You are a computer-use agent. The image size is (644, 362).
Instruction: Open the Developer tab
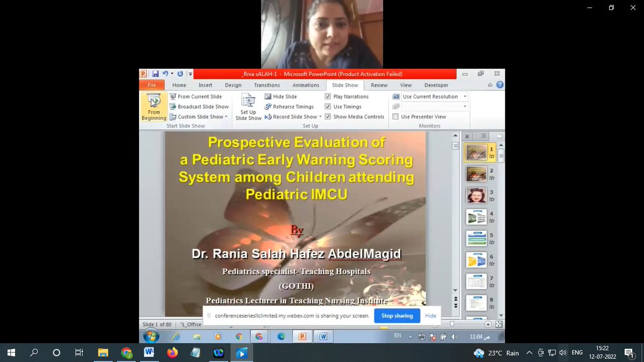(x=436, y=85)
